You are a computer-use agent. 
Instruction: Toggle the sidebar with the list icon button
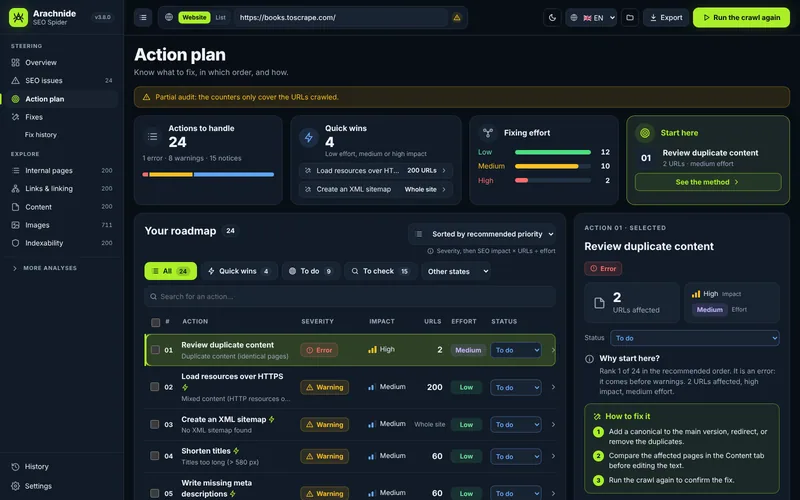pyautogui.click(x=143, y=17)
